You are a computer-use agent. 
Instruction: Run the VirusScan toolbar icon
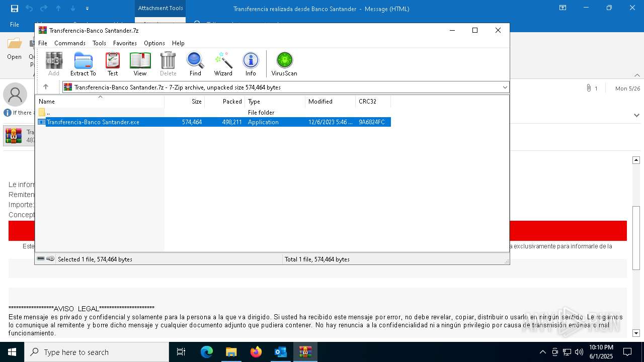pos(284,64)
